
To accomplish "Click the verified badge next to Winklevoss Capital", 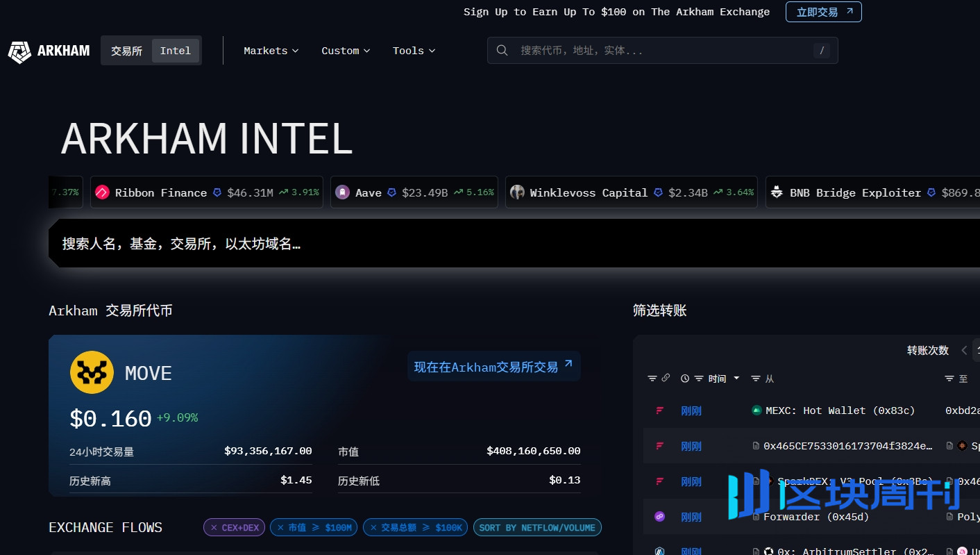I will [658, 192].
